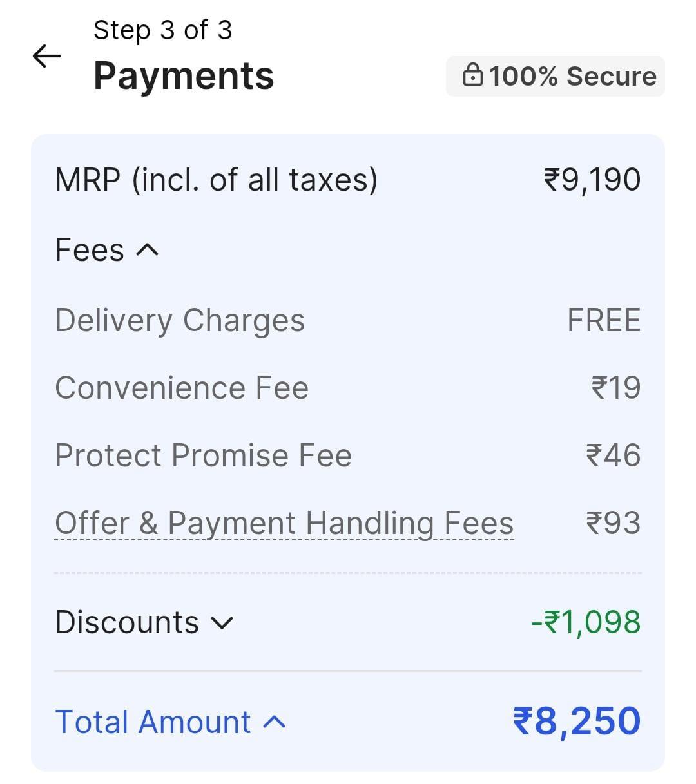The image size is (696, 784).
Task: Tap the Discounts label
Action: (x=127, y=622)
